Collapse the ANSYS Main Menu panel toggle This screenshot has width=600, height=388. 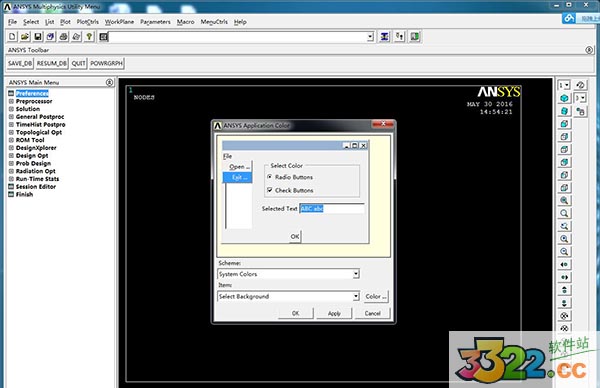109,82
